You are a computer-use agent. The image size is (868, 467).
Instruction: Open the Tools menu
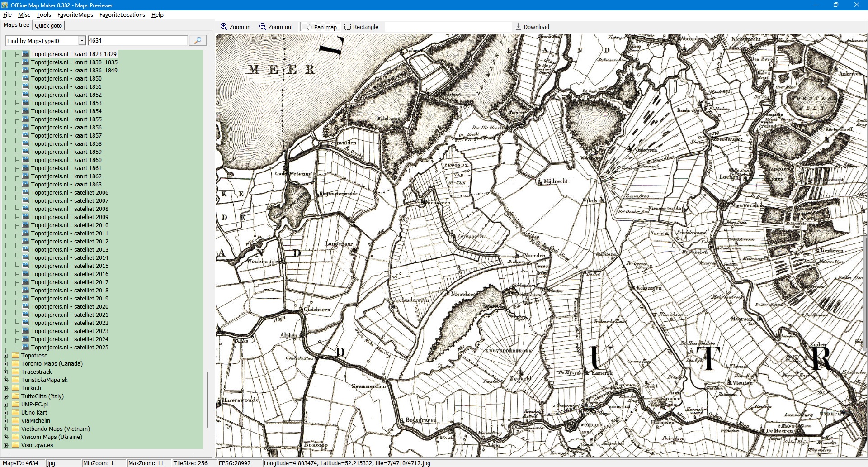43,15
